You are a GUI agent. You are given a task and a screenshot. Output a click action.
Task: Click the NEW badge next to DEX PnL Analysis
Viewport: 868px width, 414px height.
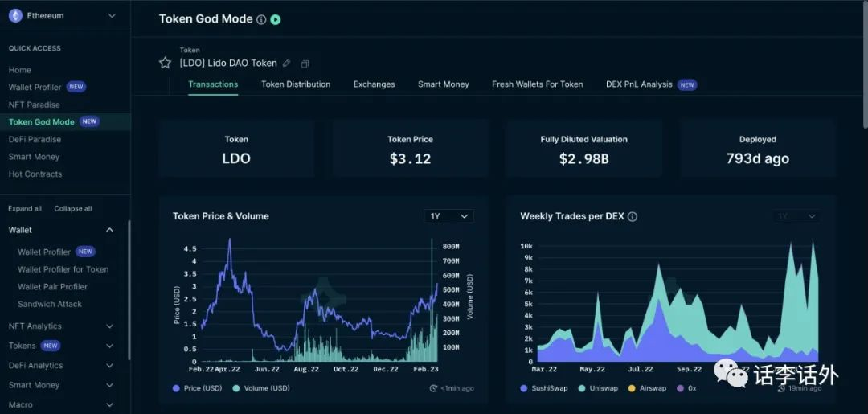click(687, 84)
